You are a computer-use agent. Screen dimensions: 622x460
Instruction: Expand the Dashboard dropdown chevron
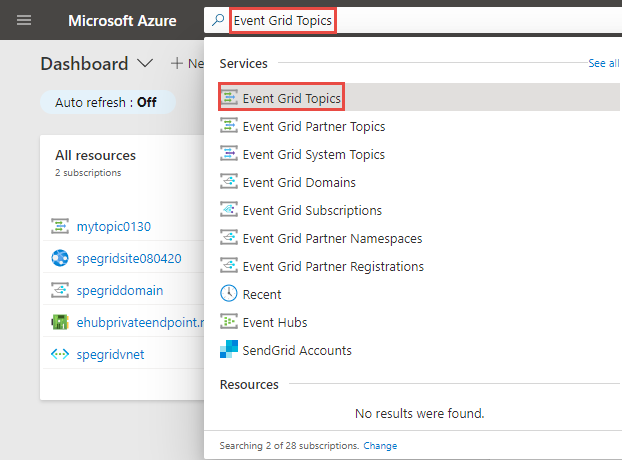click(145, 63)
